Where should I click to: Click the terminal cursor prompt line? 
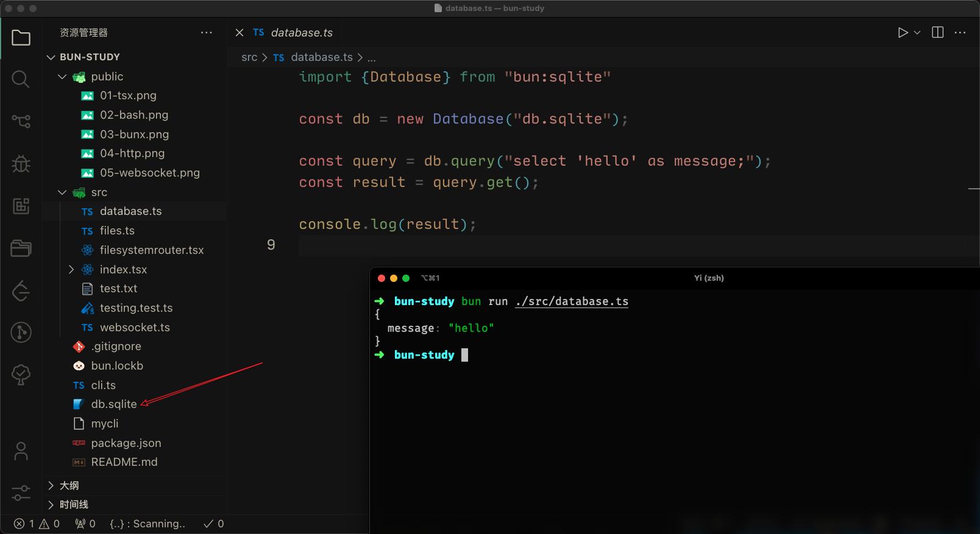(422, 355)
